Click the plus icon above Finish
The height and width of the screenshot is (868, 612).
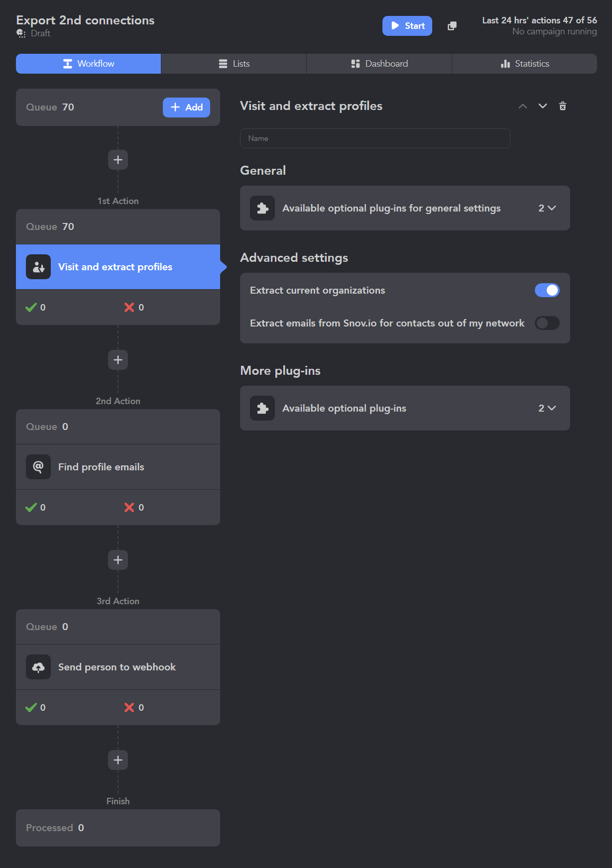click(118, 760)
